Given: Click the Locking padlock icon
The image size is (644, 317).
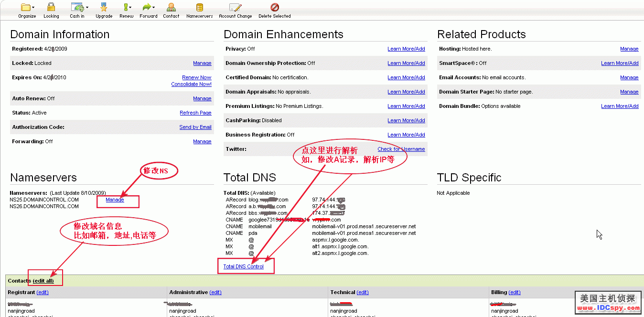Looking at the screenshot, I should [x=51, y=7].
